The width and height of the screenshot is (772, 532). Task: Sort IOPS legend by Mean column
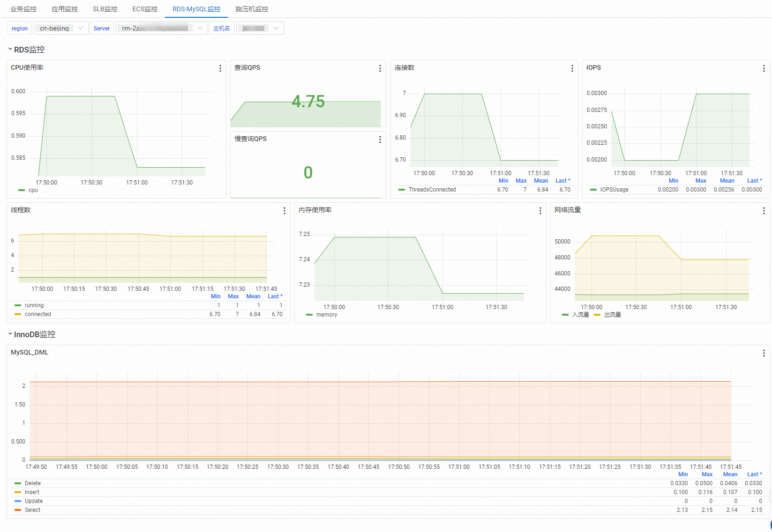[727, 181]
